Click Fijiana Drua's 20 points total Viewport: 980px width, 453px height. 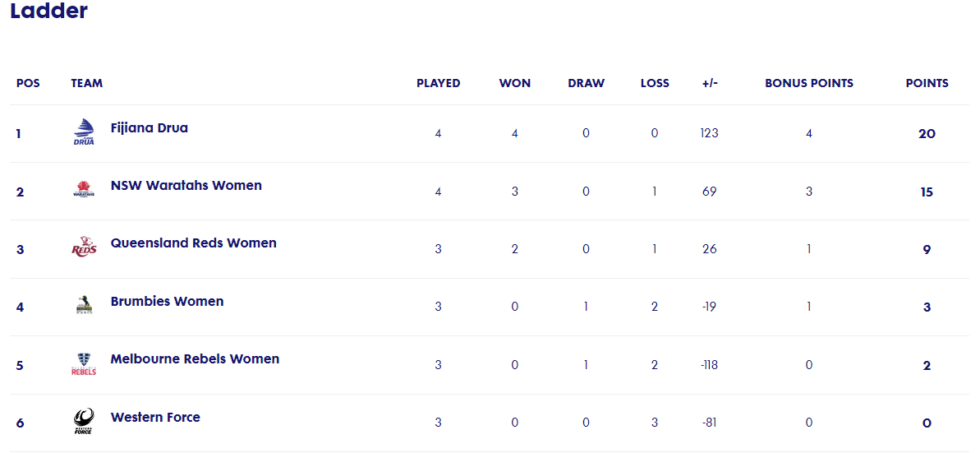(927, 133)
